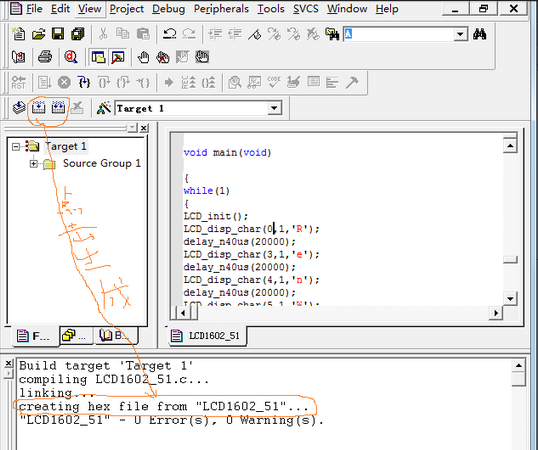Click the Print icon
Image resolution: width=538 pixels, height=450 pixels.
click(45, 57)
